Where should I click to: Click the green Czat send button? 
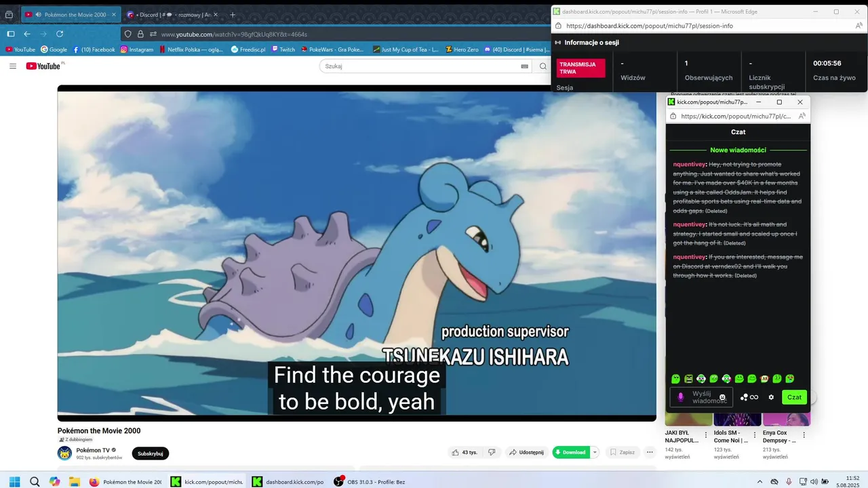794,397
